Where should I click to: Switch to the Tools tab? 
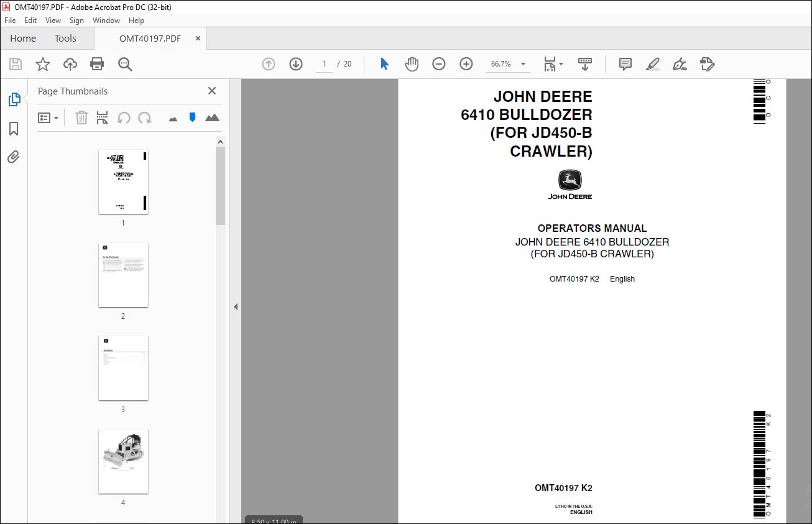point(65,39)
